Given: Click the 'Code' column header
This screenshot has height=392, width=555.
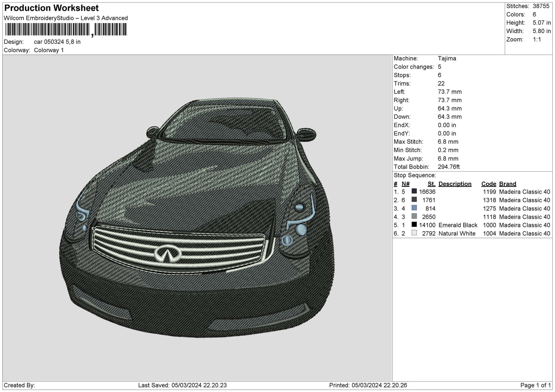Looking at the screenshot, I should 489,184.
